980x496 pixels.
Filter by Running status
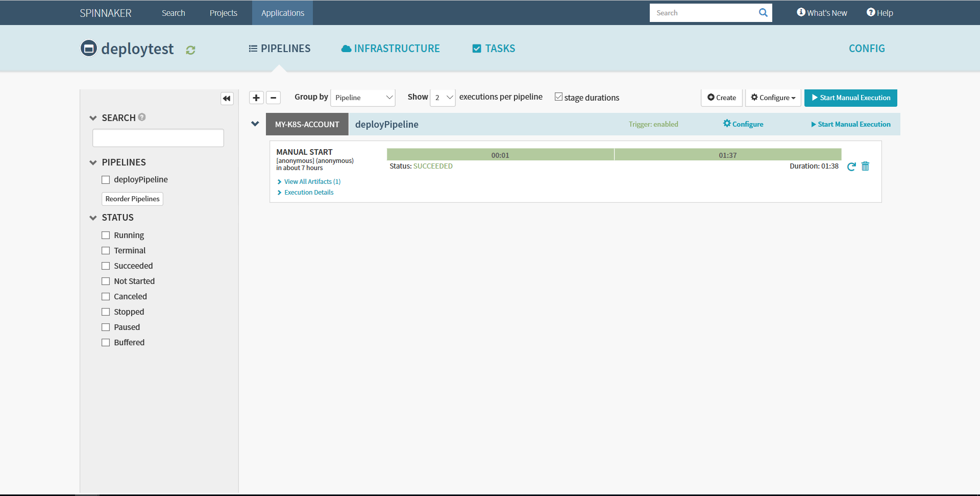[x=106, y=235]
